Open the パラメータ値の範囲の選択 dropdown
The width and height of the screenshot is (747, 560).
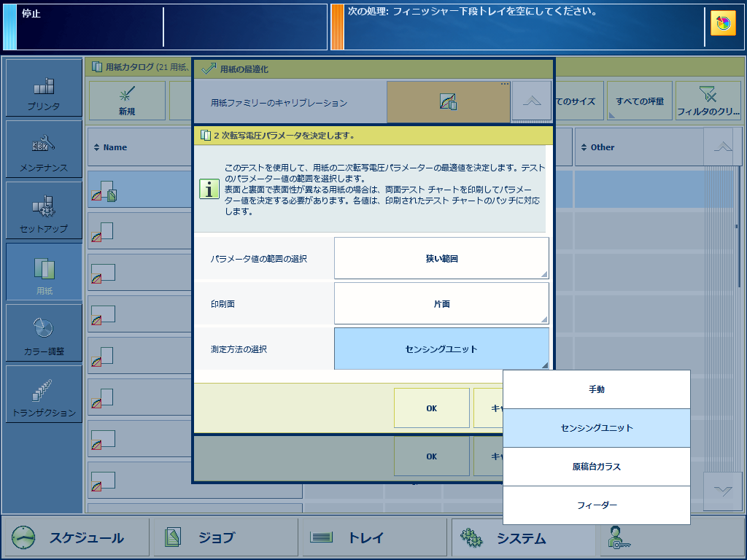(x=441, y=258)
